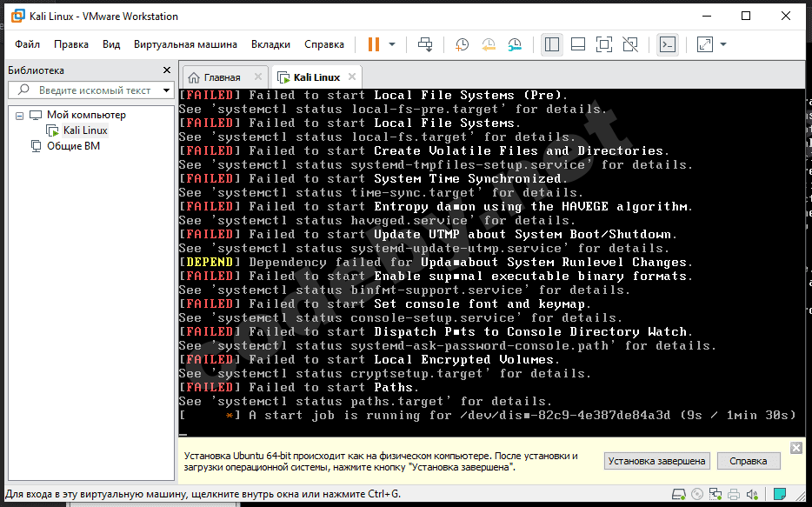Image resolution: width=812 pixels, height=507 pixels.
Task: Open the power options dropdown arrow beside pause
Action: click(392, 44)
